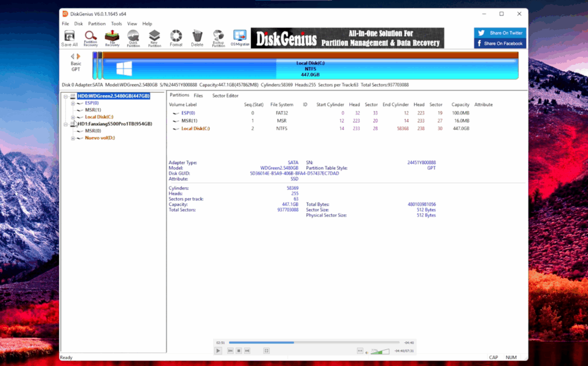
Task: Click Share On Twitter button
Action: click(500, 33)
